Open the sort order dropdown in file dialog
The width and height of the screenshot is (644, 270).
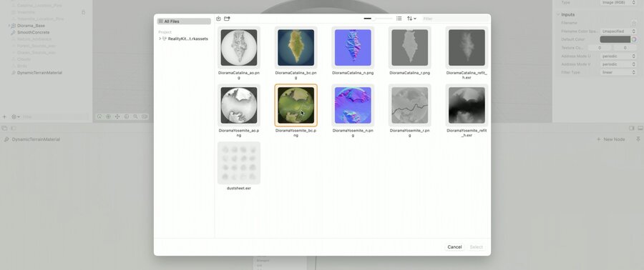point(411,19)
